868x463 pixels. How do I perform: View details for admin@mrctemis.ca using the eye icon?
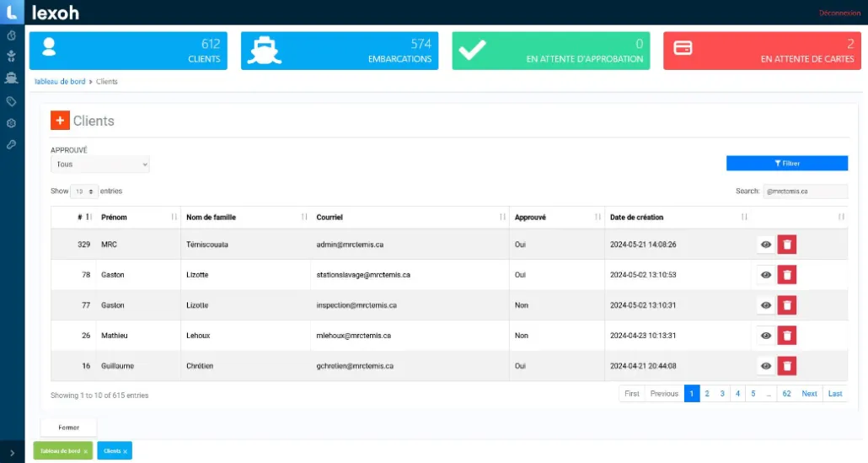765,245
